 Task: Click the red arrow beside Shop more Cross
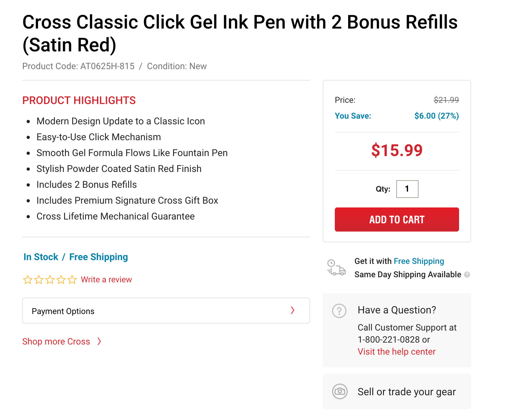click(99, 341)
